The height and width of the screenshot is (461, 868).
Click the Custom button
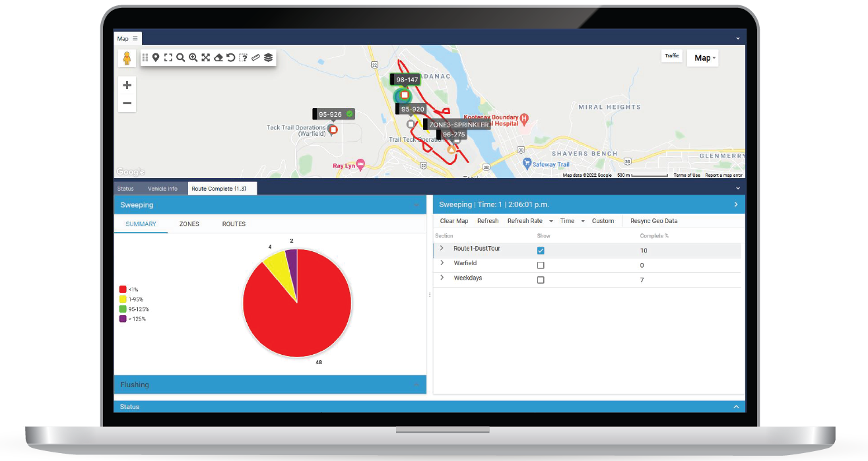(603, 221)
